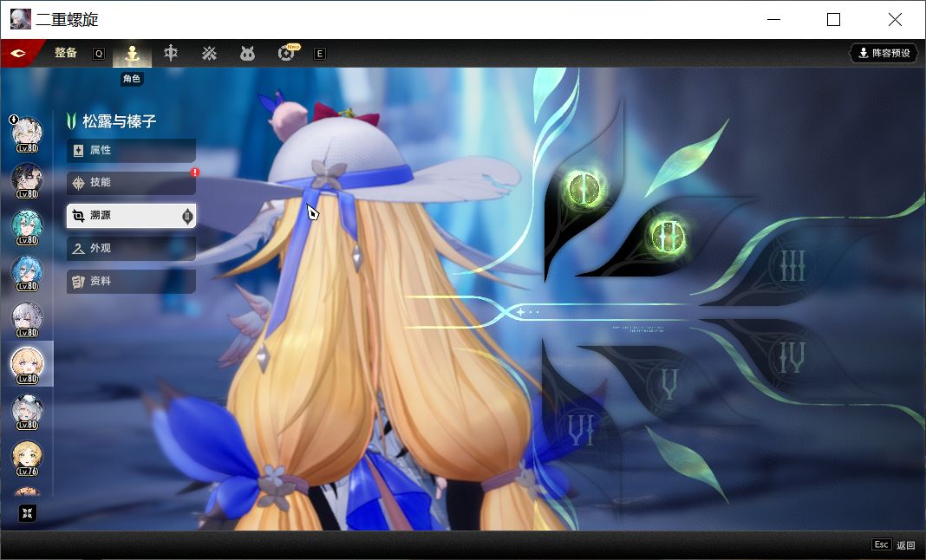
Task: Open the 属性 attributes menu entry
Action: point(131,151)
